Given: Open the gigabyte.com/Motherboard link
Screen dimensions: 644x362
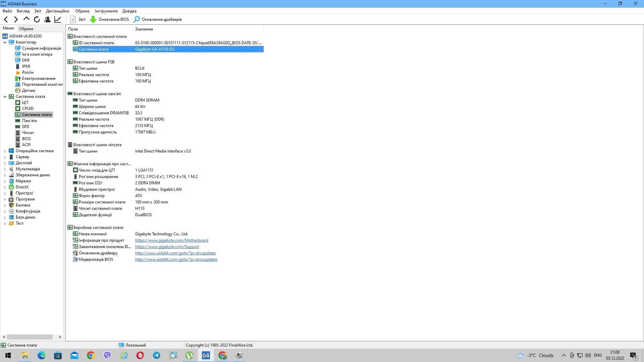Looking at the screenshot, I should pos(171,240).
